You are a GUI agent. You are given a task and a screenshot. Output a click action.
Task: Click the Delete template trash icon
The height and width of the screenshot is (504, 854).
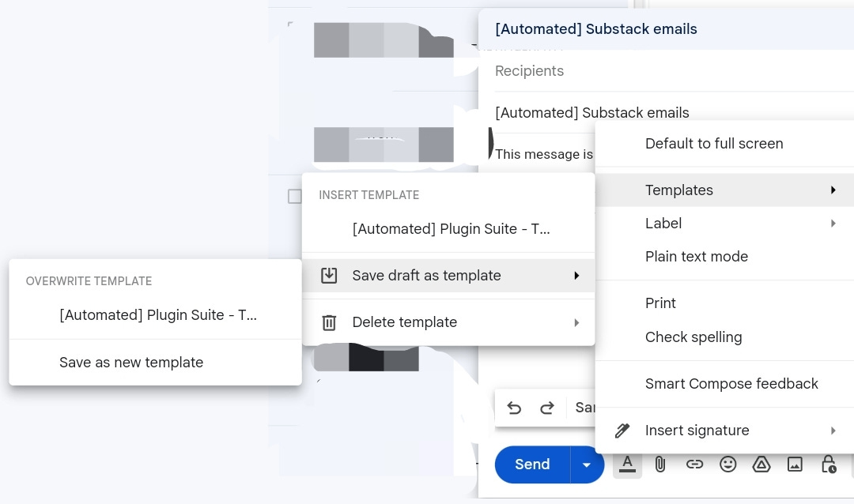tap(329, 323)
